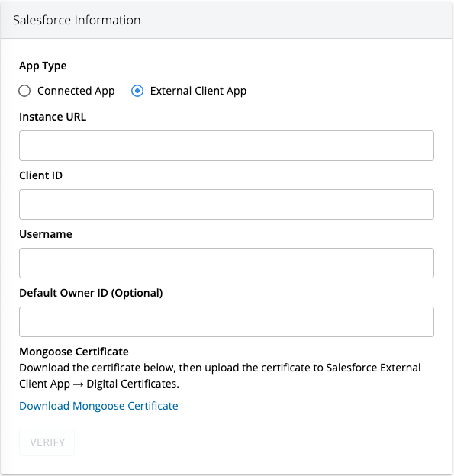Image resolution: width=454 pixels, height=476 pixels.
Task: Click the Default Owner ID (Optional) label
Action: [91, 293]
